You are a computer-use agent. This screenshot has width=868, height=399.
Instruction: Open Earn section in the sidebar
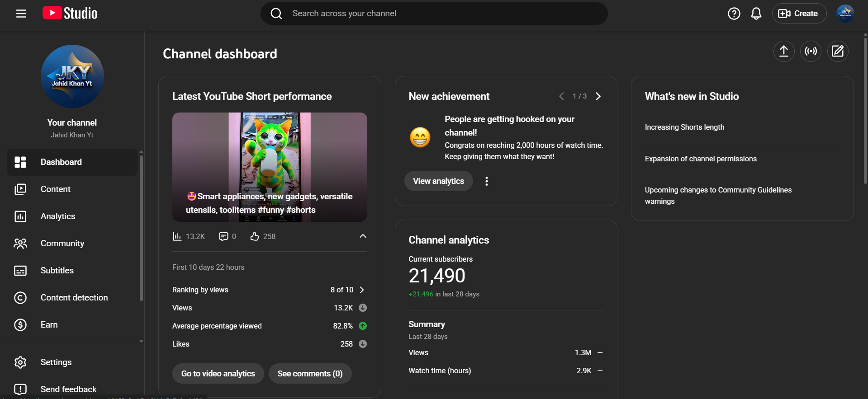[49, 325]
